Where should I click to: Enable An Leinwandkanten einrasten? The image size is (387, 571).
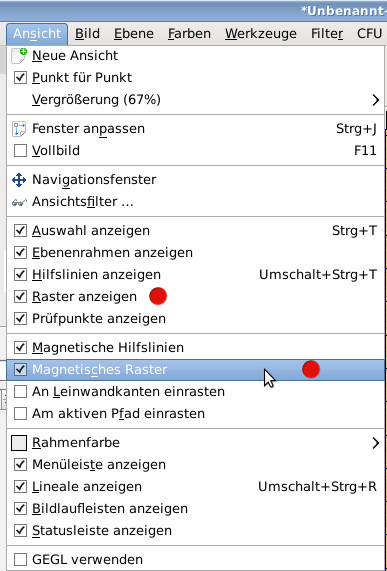tap(20, 392)
